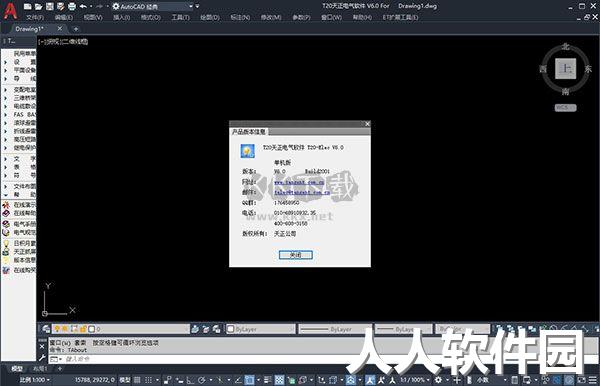Click the 模型 space button in status bar

125,380
